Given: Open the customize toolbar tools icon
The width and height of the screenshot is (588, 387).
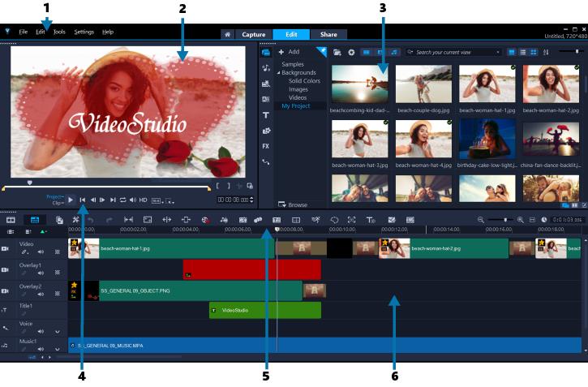Looking at the screenshot, I should [75, 220].
